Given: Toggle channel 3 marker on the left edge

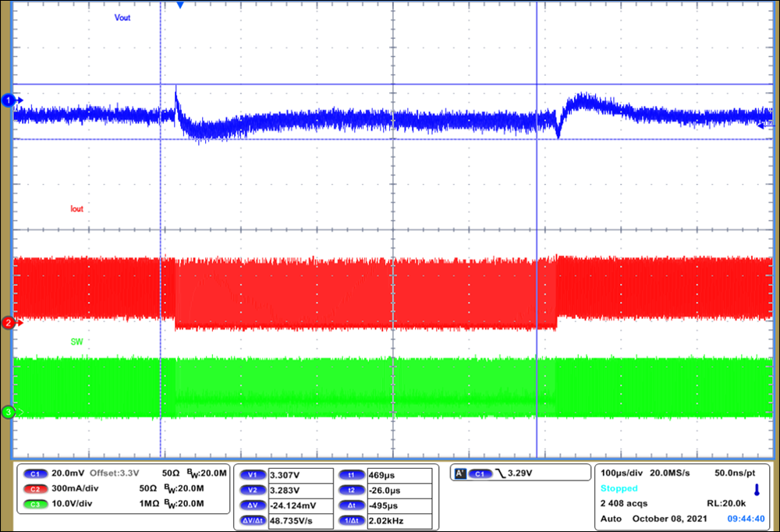Looking at the screenshot, I should click(x=8, y=412).
